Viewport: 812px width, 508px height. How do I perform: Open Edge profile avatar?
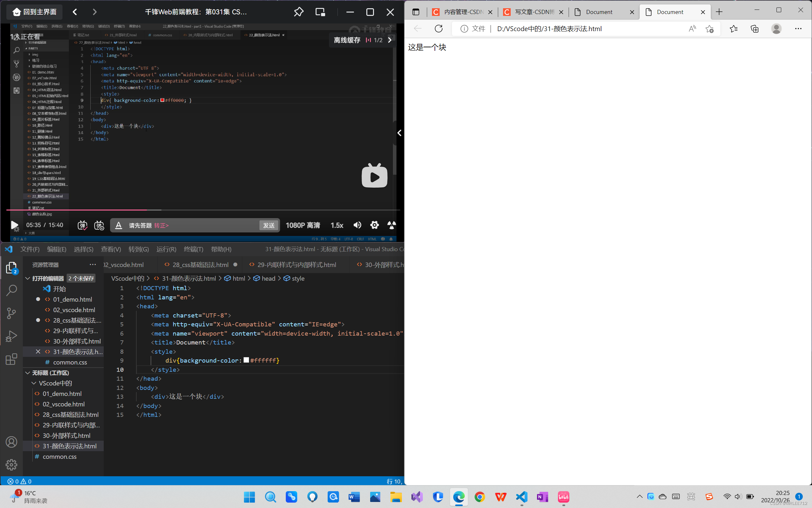click(776, 29)
